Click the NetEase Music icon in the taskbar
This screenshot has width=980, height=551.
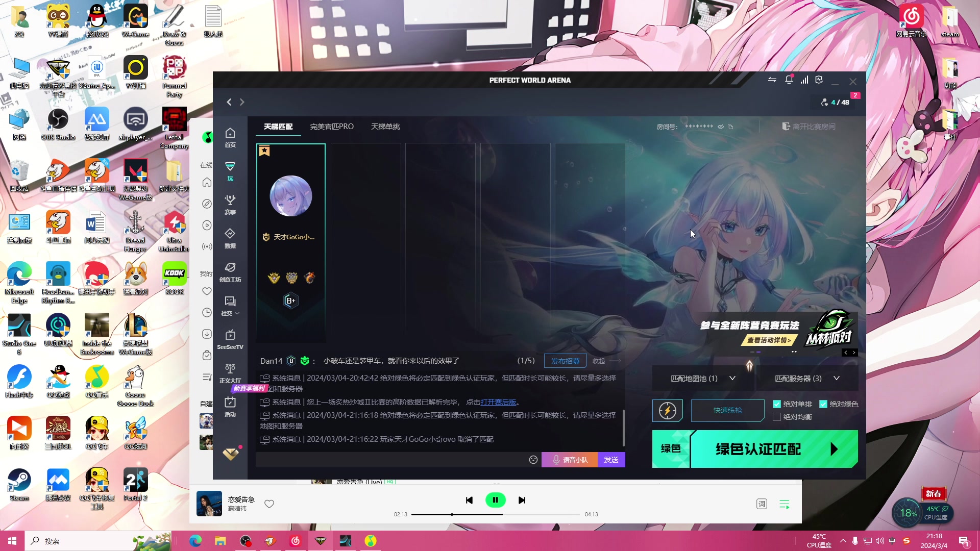pyautogui.click(x=296, y=541)
